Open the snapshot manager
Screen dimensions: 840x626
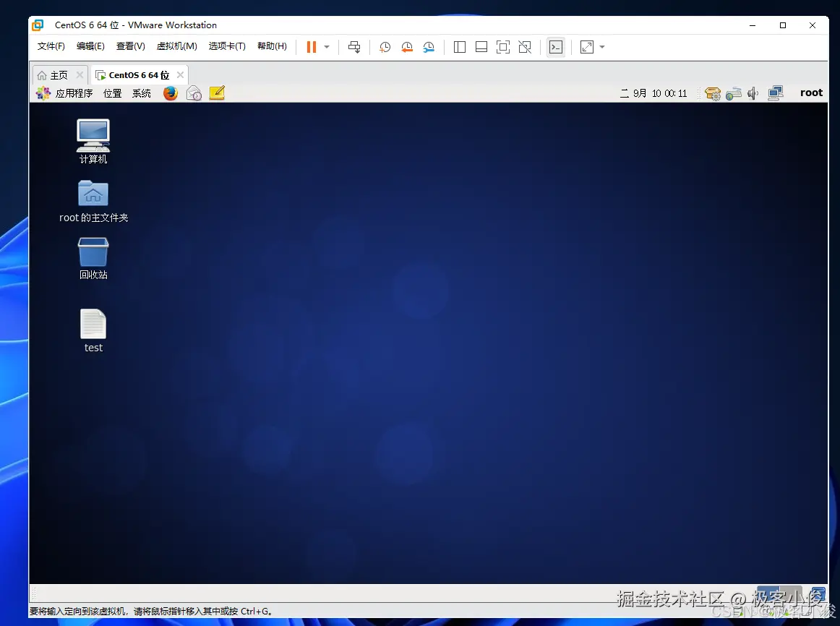pyautogui.click(x=429, y=47)
